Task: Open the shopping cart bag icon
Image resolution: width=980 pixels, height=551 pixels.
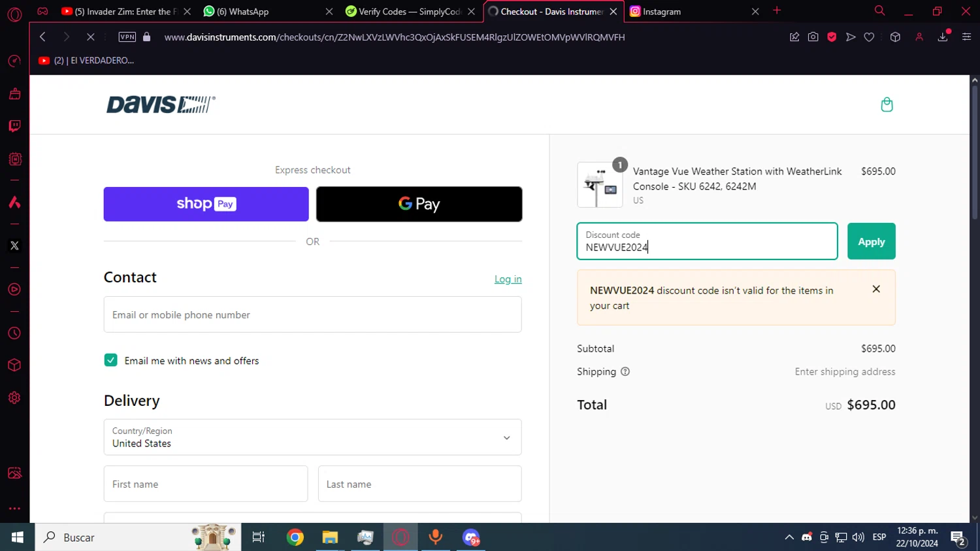Action: (x=887, y=105)
